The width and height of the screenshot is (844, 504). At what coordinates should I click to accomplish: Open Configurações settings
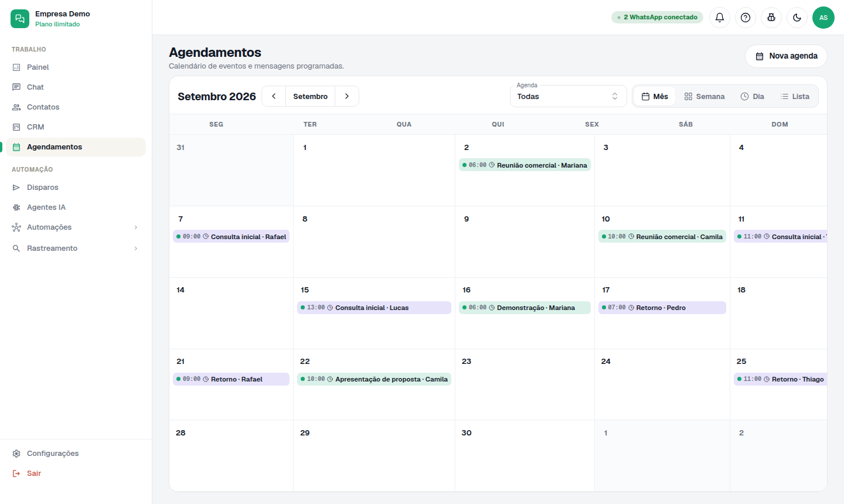pos(76,454)
